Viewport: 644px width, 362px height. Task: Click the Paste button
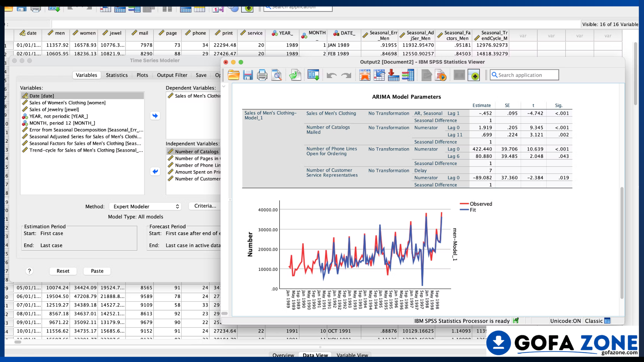(x=97, y=271)
